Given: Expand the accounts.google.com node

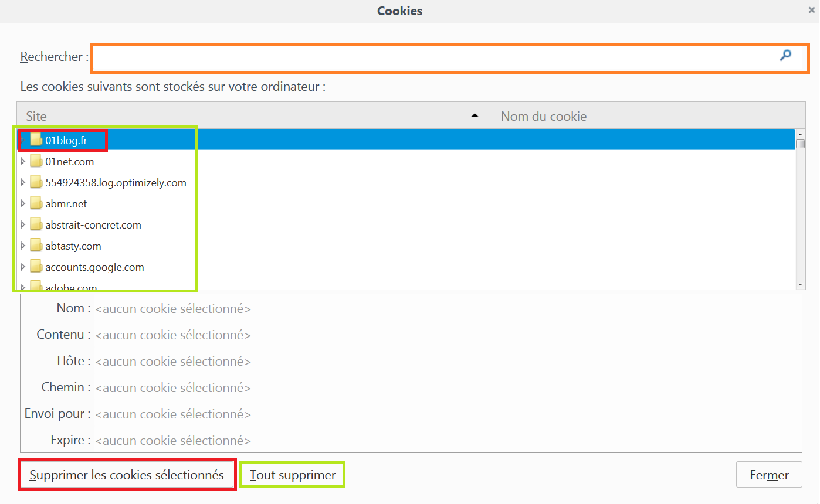Looking at the screenshot, I should click(x=23, y=267).
